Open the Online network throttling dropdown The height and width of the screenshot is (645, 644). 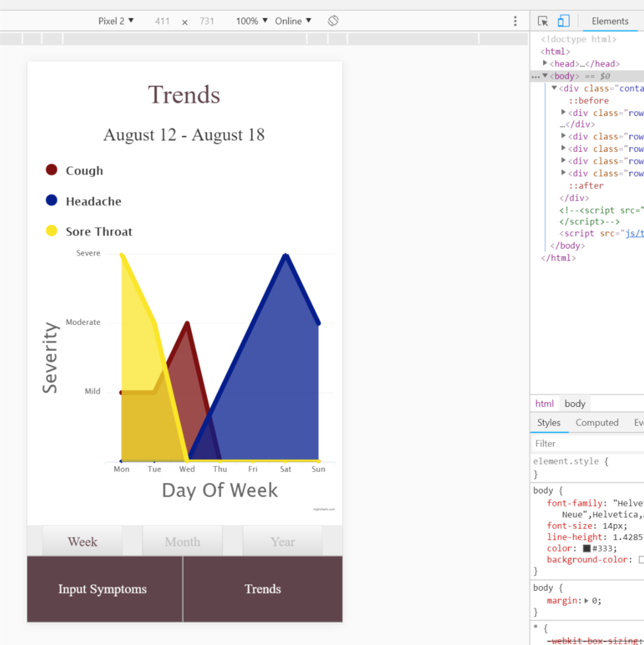[293, 21]
